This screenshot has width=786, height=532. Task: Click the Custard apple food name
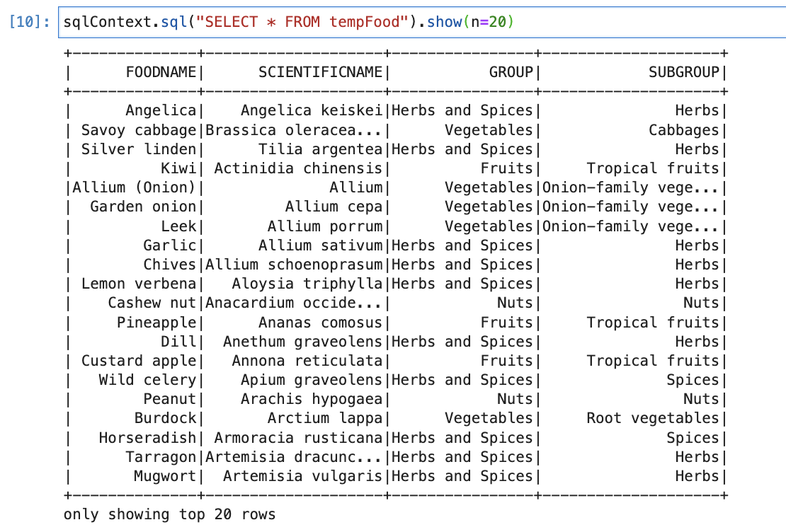(138, 361)
